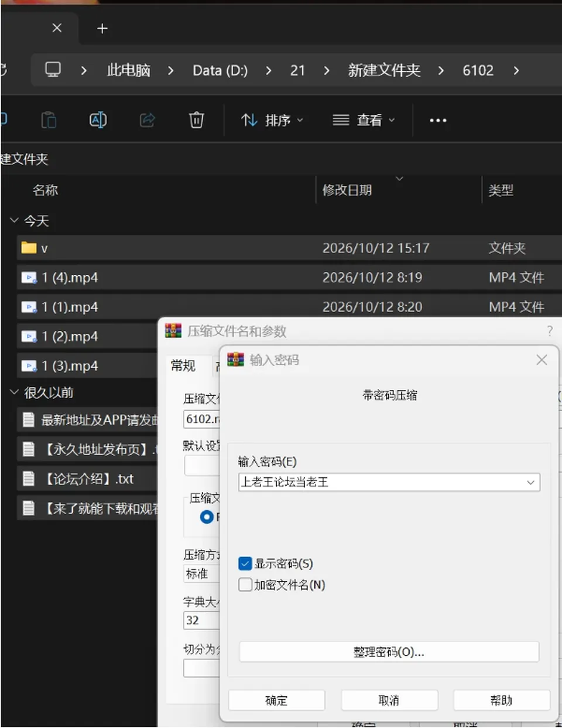Click the paste clipboard icon

49,120
